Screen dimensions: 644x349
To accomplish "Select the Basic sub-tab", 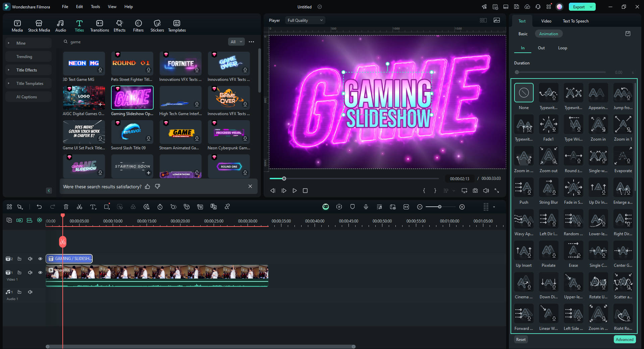I will (523, 34).
